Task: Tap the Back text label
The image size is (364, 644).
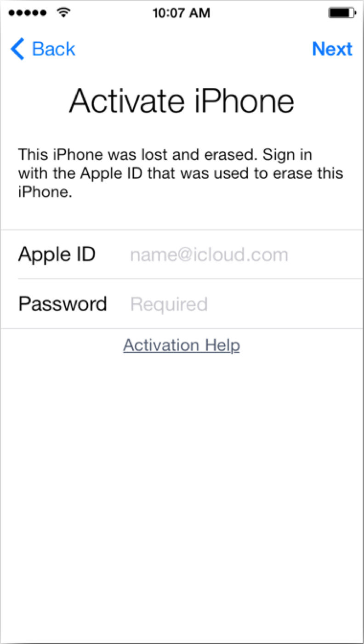Action: 53,49
